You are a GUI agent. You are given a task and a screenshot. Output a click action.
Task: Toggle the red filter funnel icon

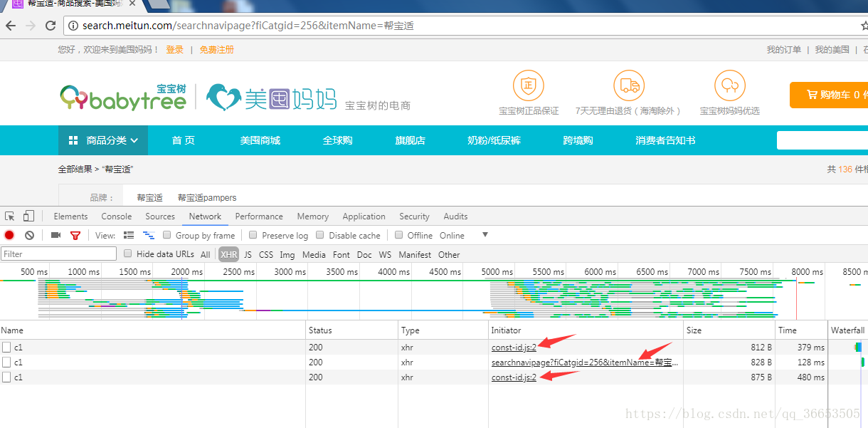point(75,236)
